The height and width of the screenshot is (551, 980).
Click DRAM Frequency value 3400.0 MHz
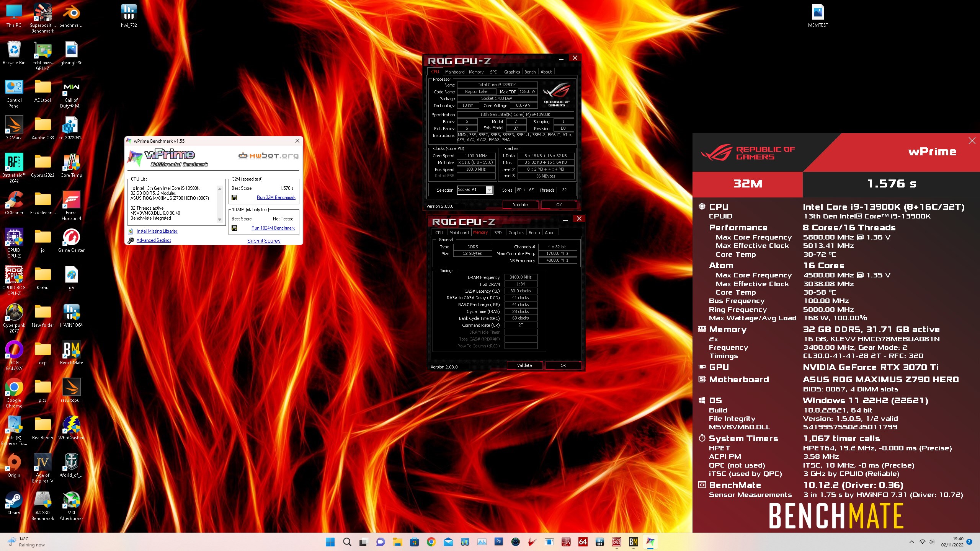[521, 277]
